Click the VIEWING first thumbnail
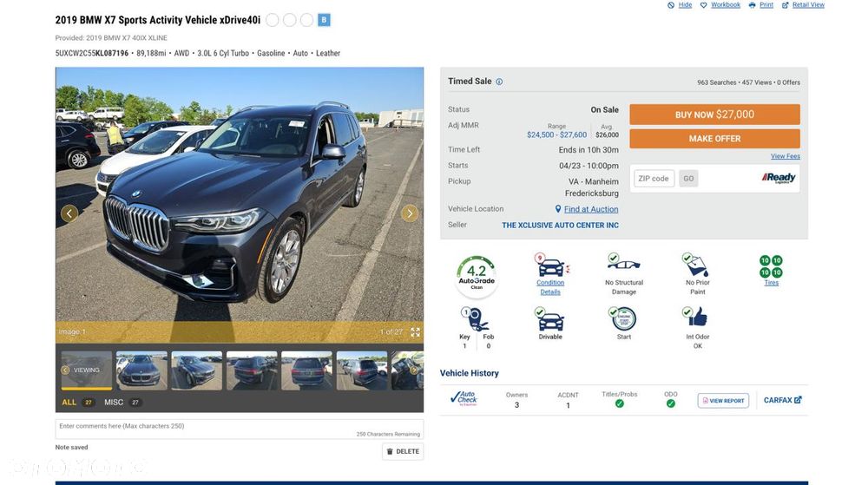 86,370
